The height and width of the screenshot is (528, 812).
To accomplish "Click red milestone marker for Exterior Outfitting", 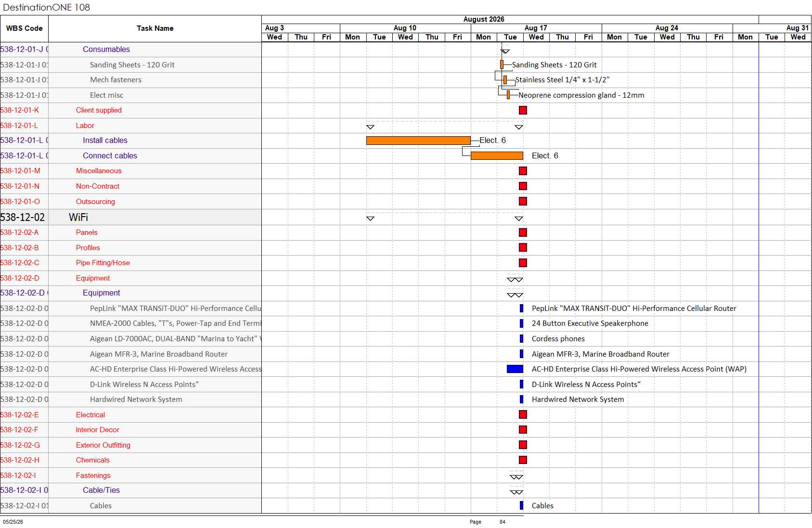I will click(523, 445).
